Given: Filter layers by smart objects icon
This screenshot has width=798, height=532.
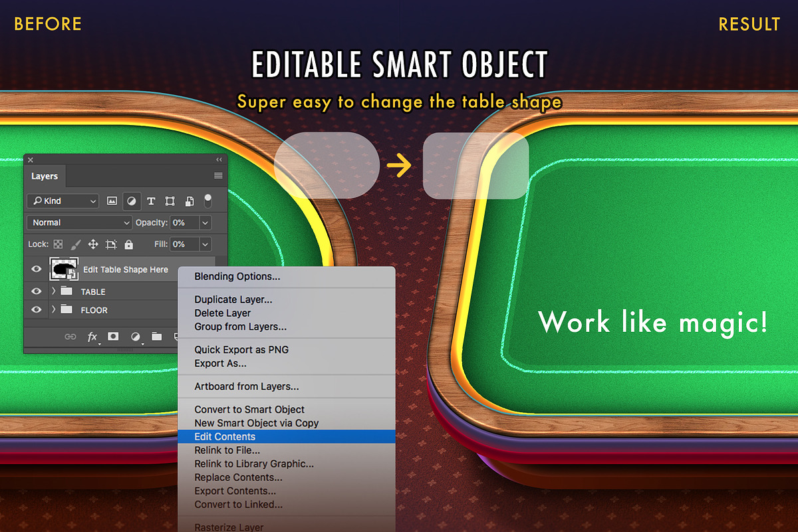Looking at the screenshot, I should pos(189,201).
